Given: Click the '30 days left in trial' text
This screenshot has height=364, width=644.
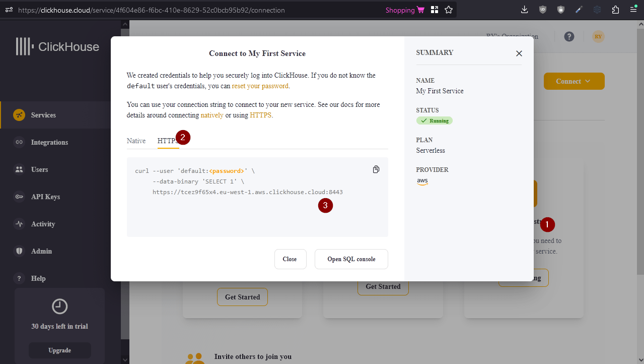Looking at the screenshot, I should [x=59, y=327].
